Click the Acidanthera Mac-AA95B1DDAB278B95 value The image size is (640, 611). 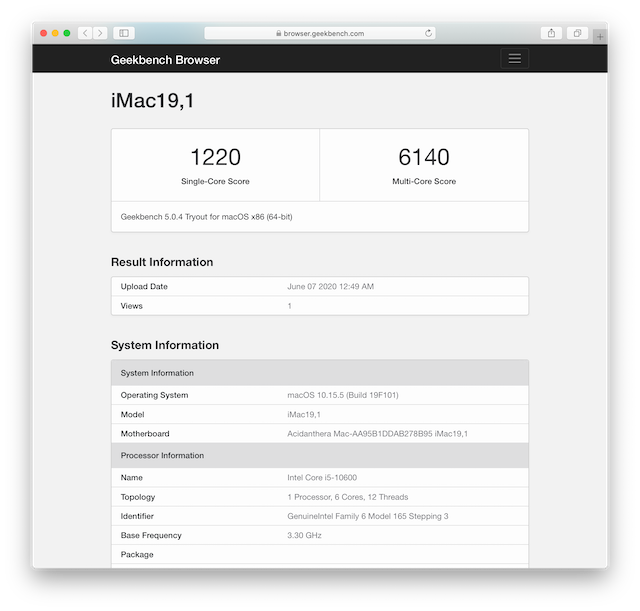click(x=377, y=433)
